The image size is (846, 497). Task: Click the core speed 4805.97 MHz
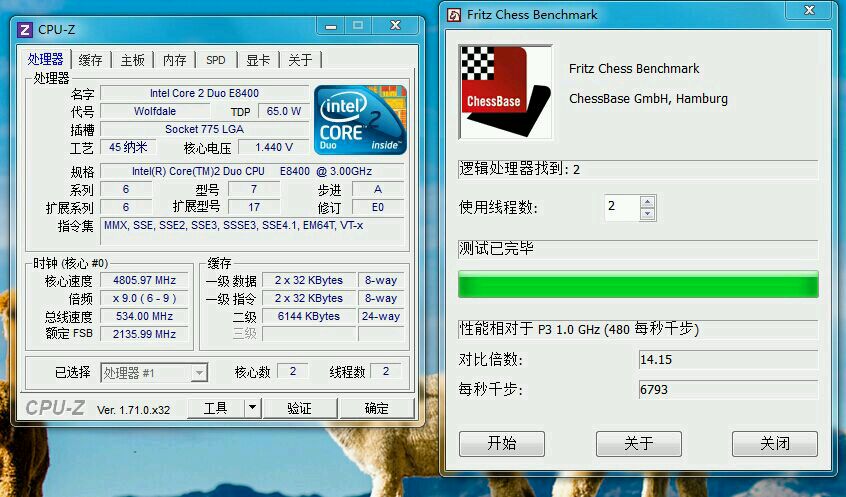pos(144,280)
